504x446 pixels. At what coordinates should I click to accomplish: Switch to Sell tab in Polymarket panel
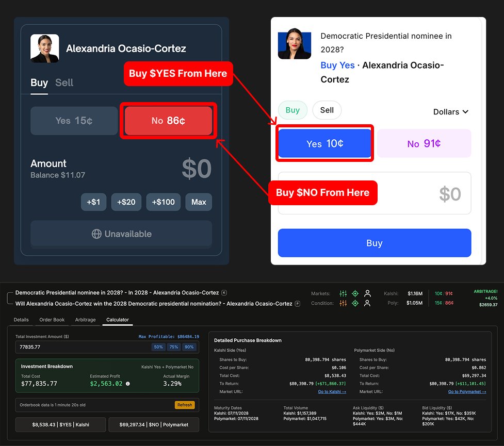coord(64,83)
